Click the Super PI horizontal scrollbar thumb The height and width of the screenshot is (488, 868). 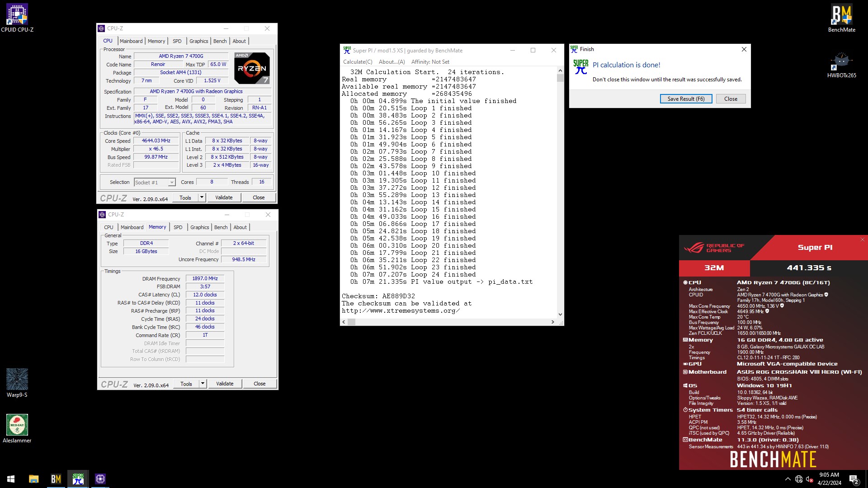click(351, 322)
